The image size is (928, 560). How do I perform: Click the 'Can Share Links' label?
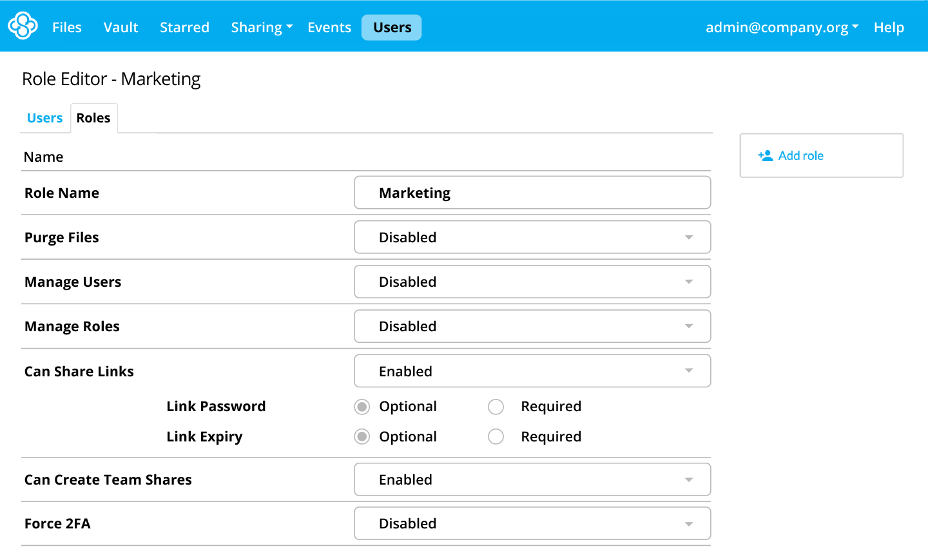(79, 371)
